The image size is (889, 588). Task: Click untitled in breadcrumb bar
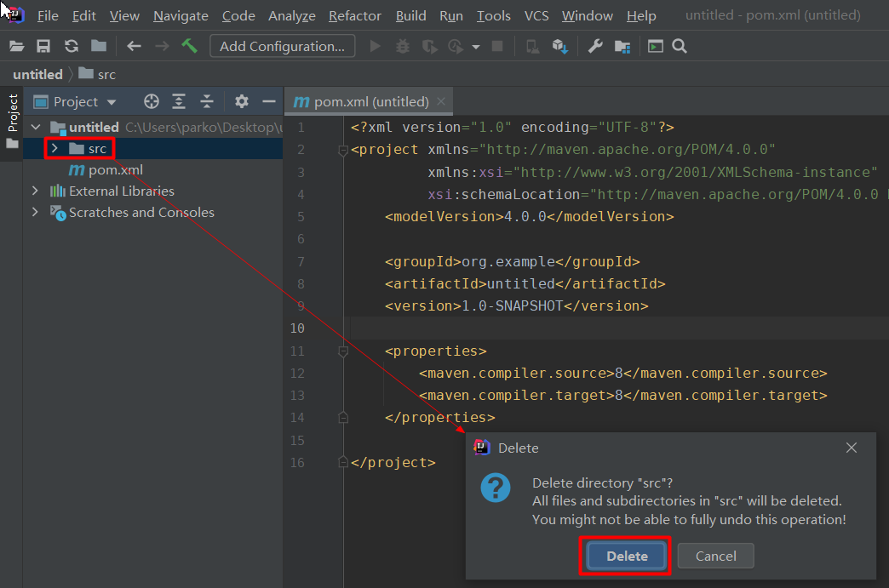[37, 74]
